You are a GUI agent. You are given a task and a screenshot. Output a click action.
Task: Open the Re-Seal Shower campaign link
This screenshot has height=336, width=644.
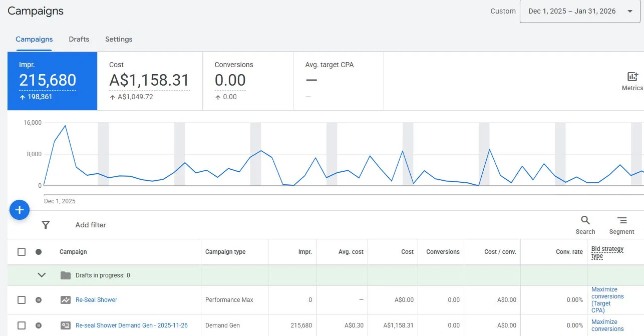(x=96, y=299)
